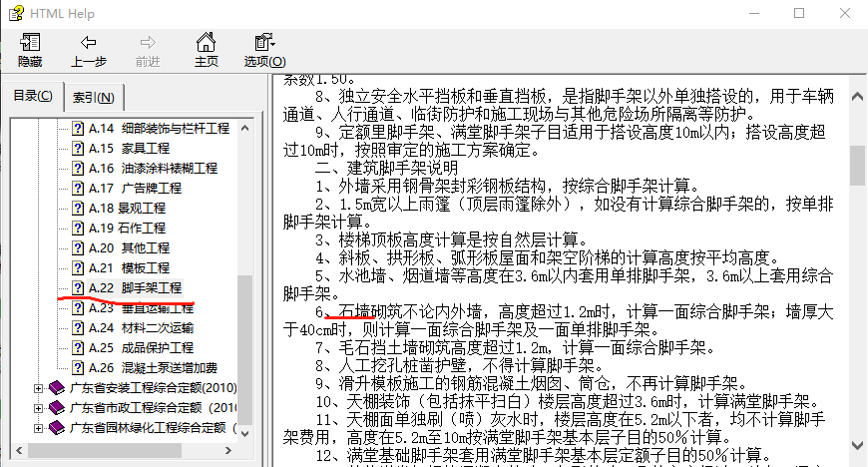
Task: Click the page icon beside A.15
Action: [x=78, y=149]
